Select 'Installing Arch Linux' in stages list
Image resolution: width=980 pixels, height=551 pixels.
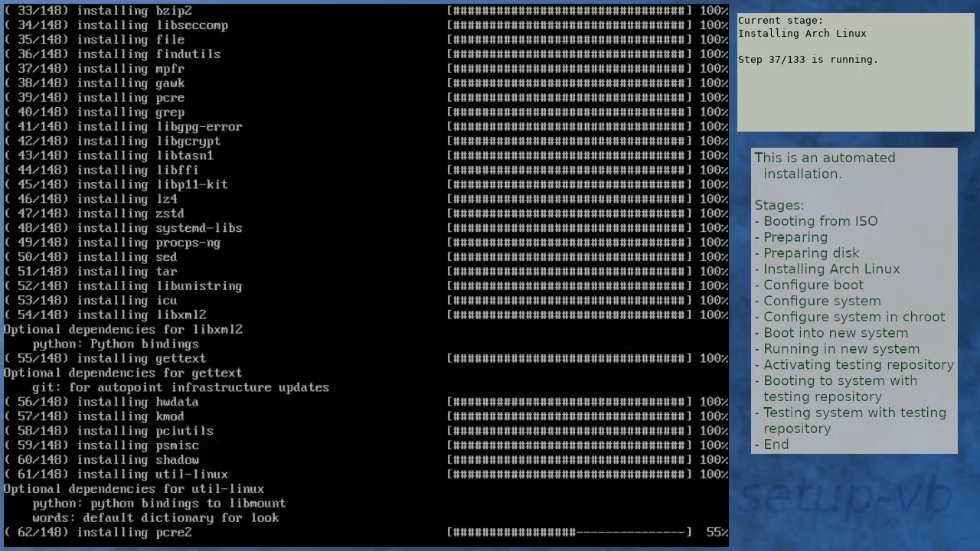pyautogui.click(x=831, y=269)
